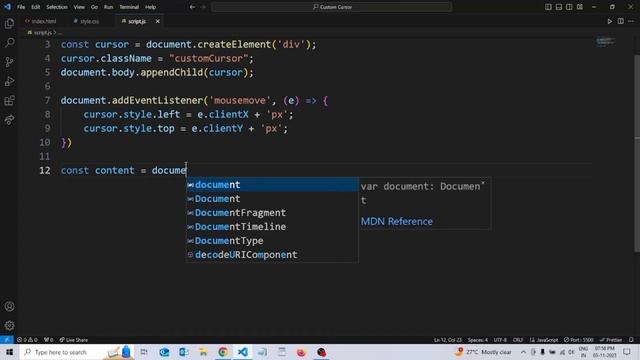Open the Run menu
640x360 pixels.
(x=108, y=7)
